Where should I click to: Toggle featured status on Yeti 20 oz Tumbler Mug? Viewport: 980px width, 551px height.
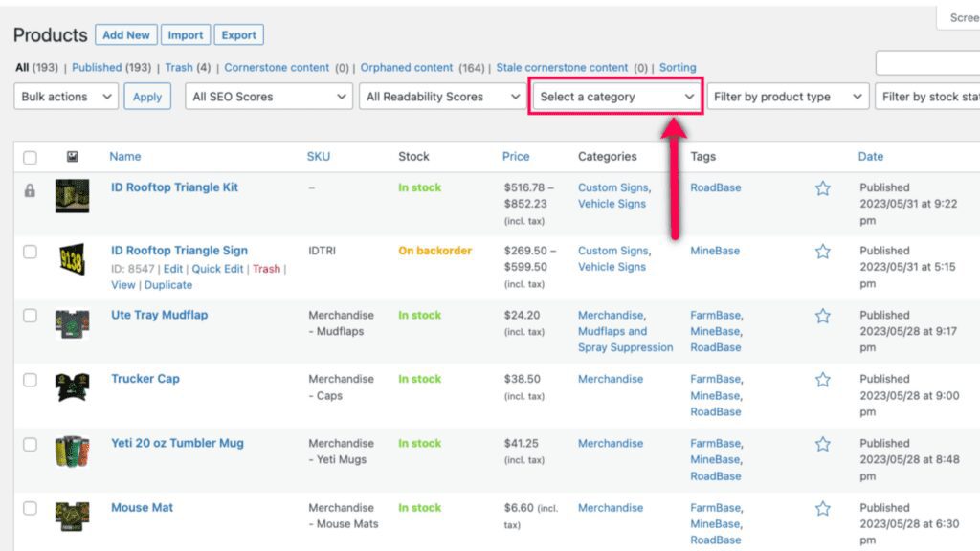823,444
